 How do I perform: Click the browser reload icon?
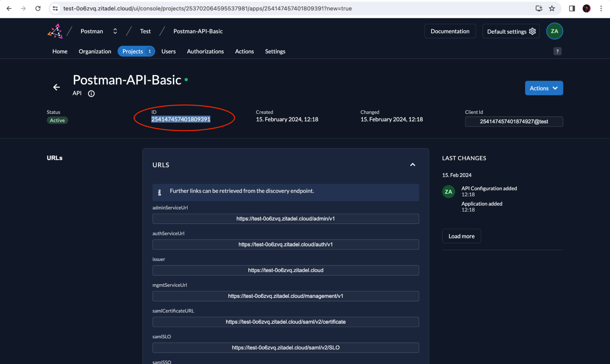point(38,9)
